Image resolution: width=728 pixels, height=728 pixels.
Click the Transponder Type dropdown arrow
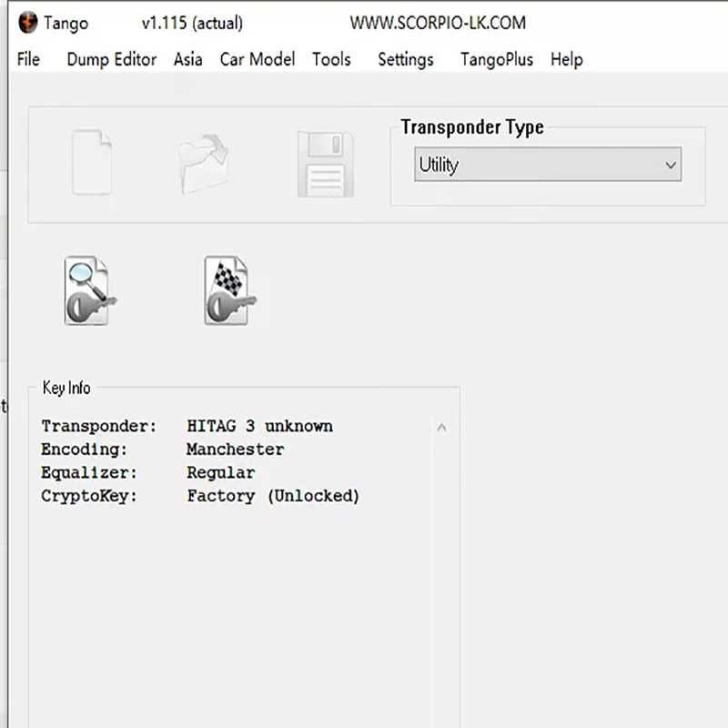pyautogui.click(x=670, y=165)
